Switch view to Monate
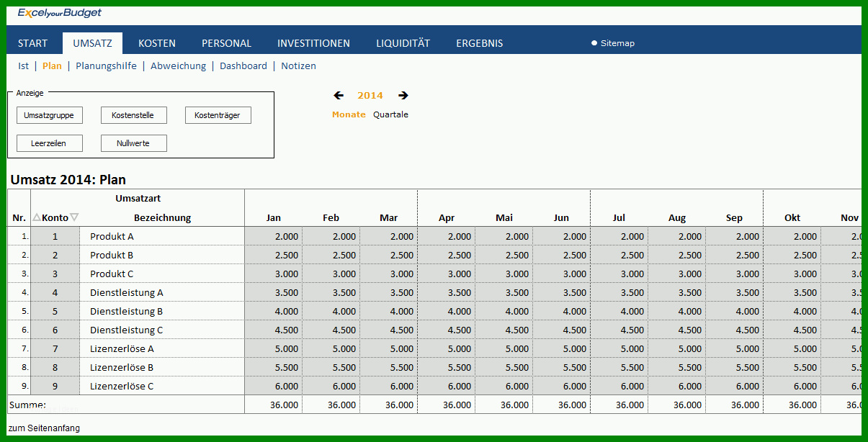This screenshot has width=868, height=442. tap(349, 114)
